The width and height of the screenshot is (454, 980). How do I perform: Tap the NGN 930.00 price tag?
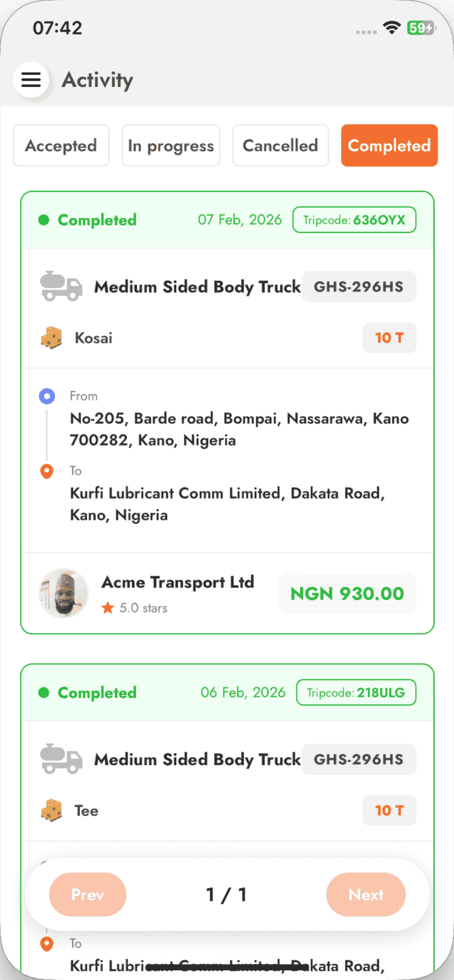347,593
